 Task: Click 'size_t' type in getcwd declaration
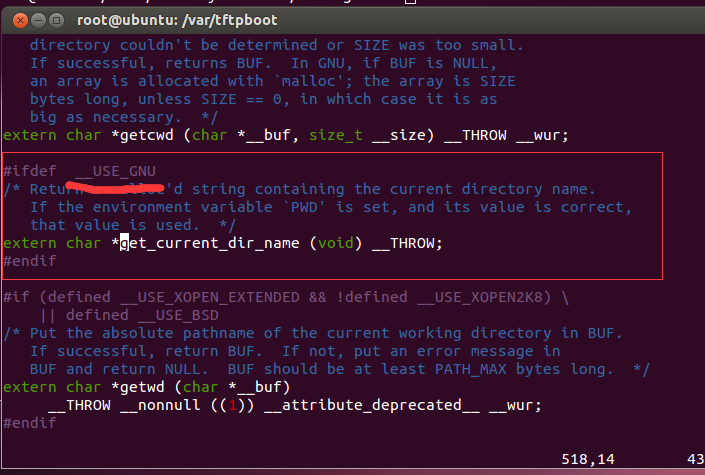pyautogui.click(x=335, y=135)
